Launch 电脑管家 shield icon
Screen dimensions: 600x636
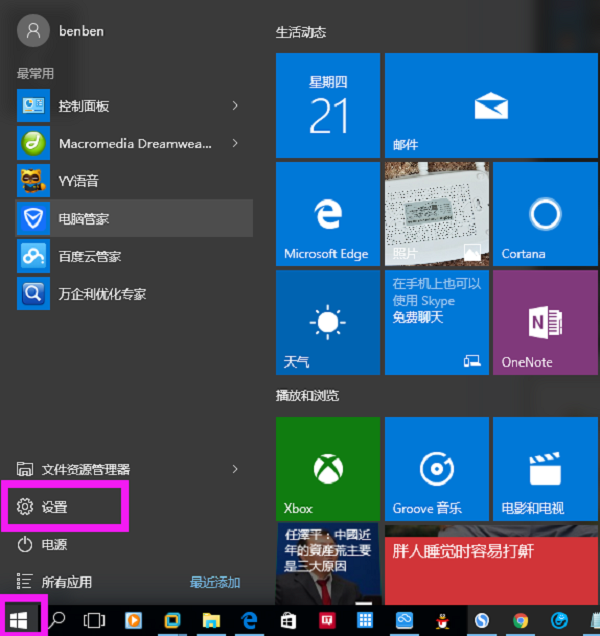point(33,218)
